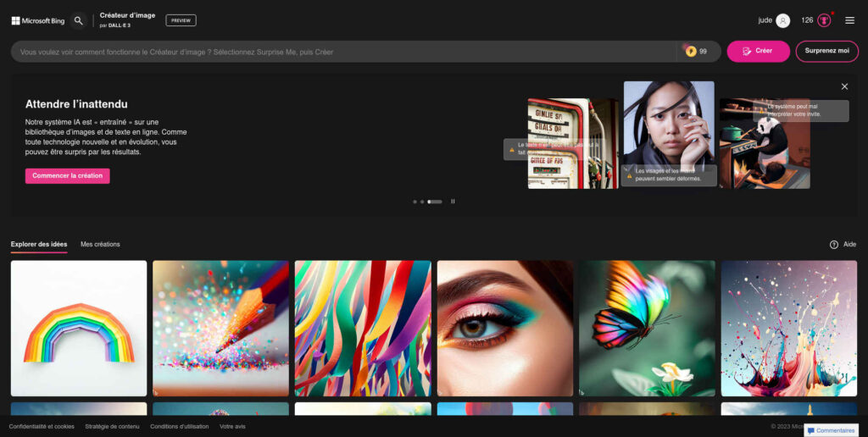This screenshot has width=868, height=437.
Task: Open search with the magnifier icon
Action: click(79, 20)
